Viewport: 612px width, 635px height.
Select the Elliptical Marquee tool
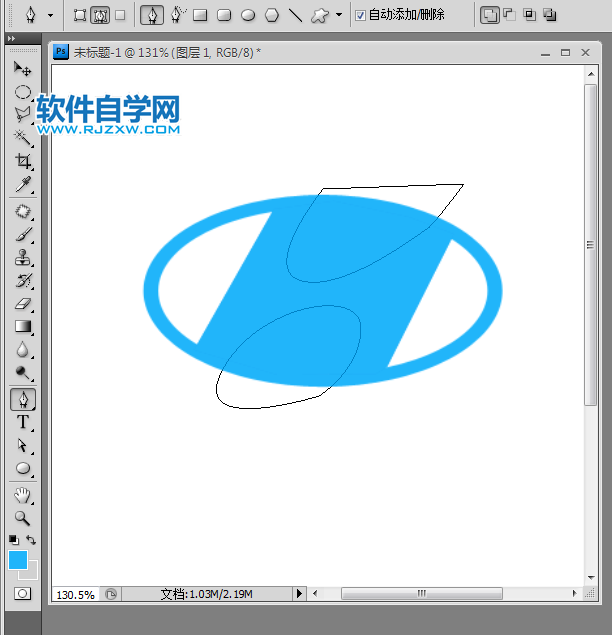[23, 92]
